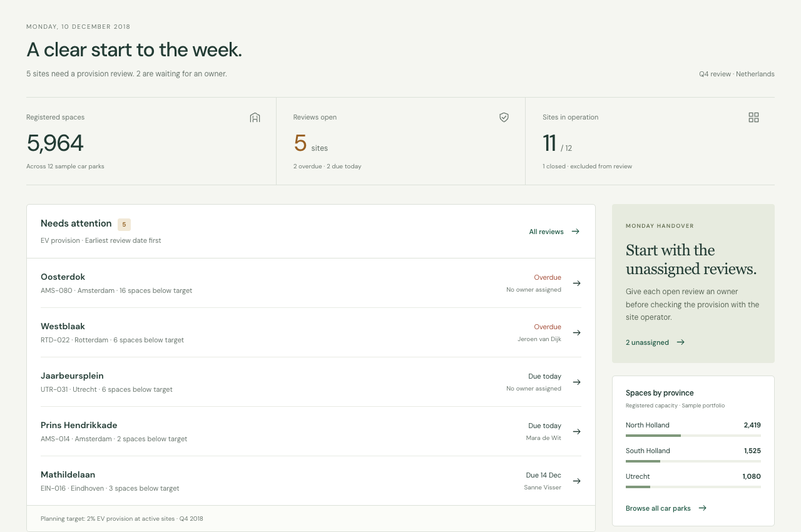801x532 pixels.
Task: Select the Mathildelaan site name
Action: pyautogui.click(x=68, y=474)
